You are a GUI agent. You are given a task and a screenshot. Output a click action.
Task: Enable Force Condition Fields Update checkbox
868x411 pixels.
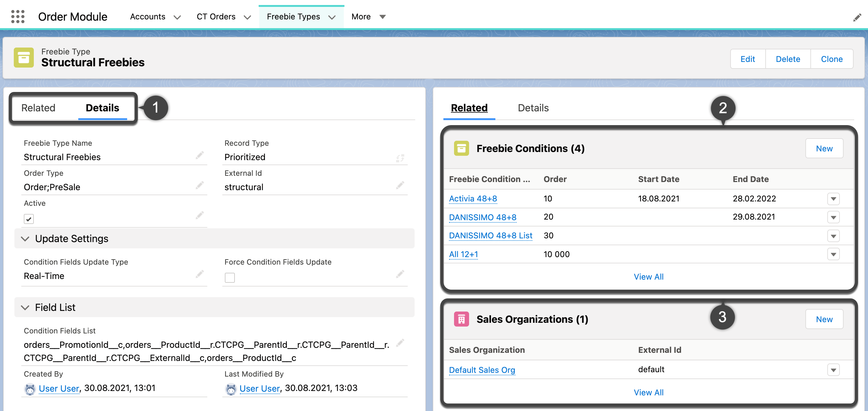(230, 277)
